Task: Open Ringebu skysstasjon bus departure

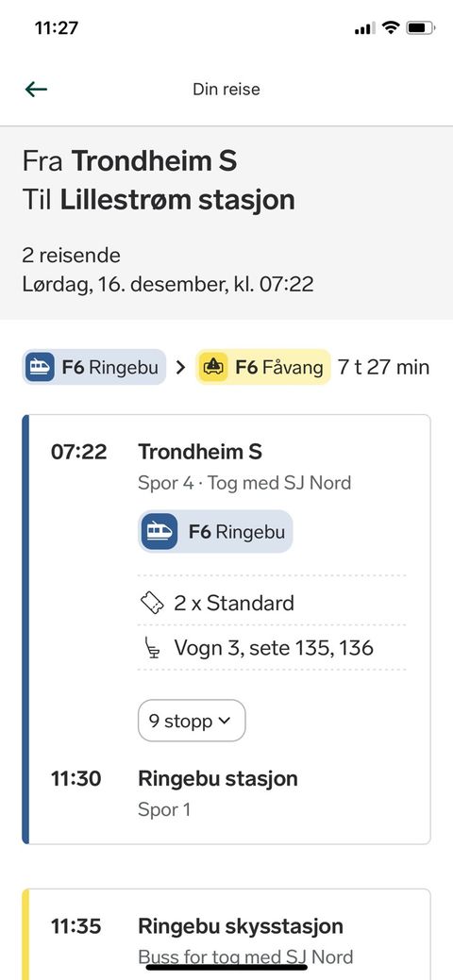Action: coord(241,925)
